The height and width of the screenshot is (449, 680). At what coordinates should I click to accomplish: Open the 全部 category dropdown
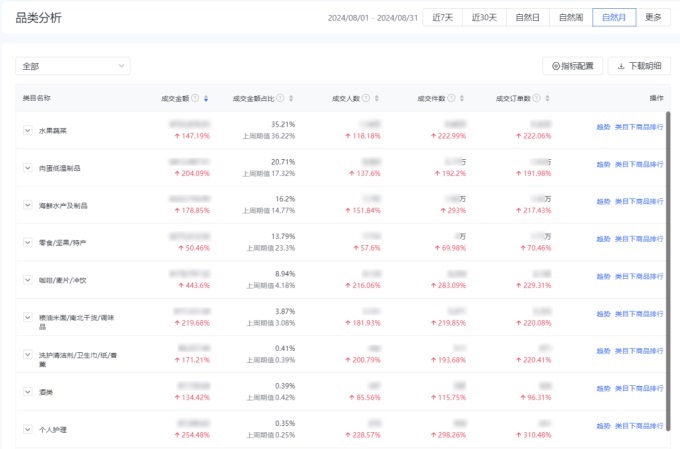pos(72,66)
